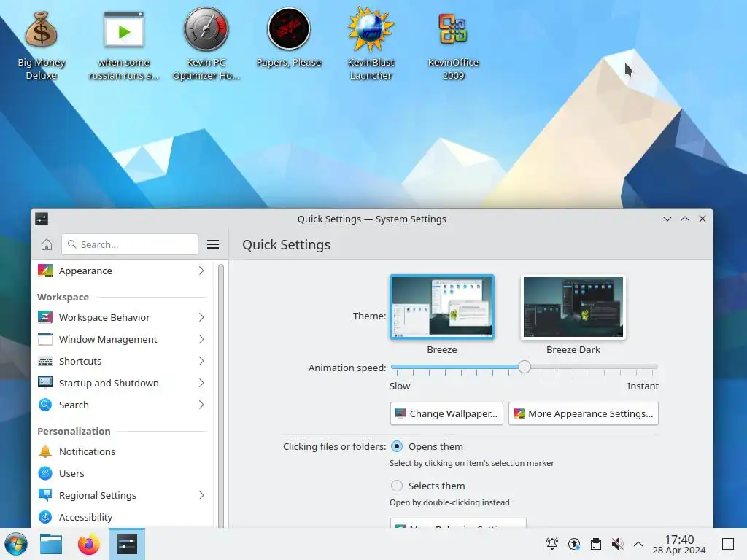Click the updates icon in system tray

tap(574, 544)
